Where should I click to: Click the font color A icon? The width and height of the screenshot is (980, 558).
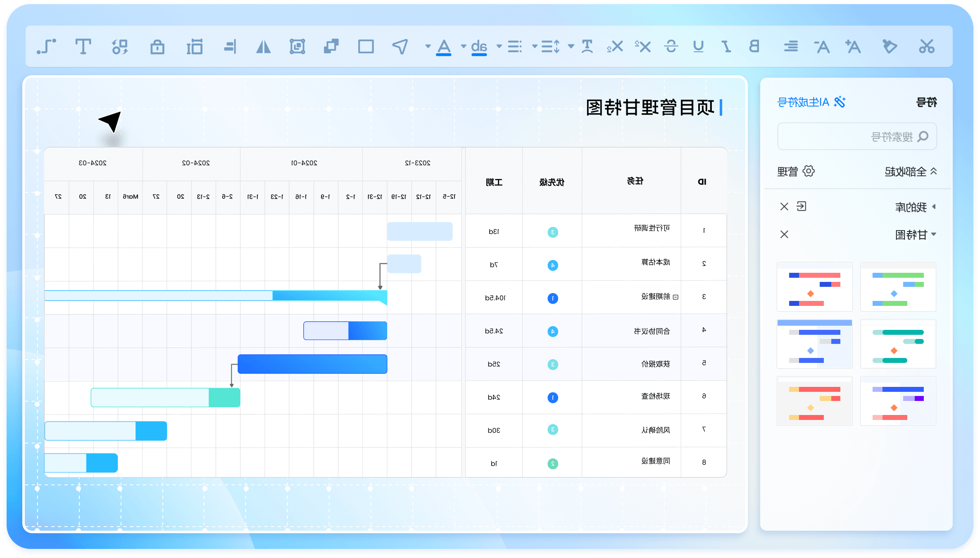click(x=444, y=47)
